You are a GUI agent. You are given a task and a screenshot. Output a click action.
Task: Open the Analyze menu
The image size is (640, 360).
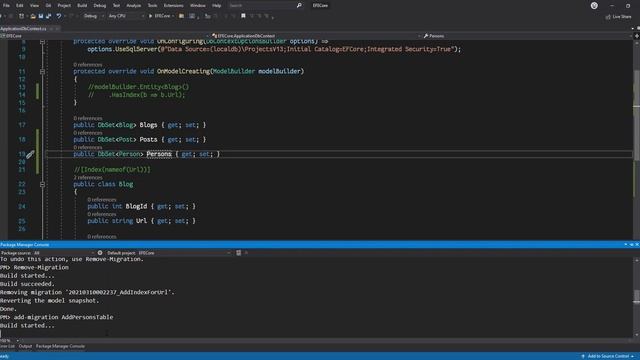tap(133, 6)
